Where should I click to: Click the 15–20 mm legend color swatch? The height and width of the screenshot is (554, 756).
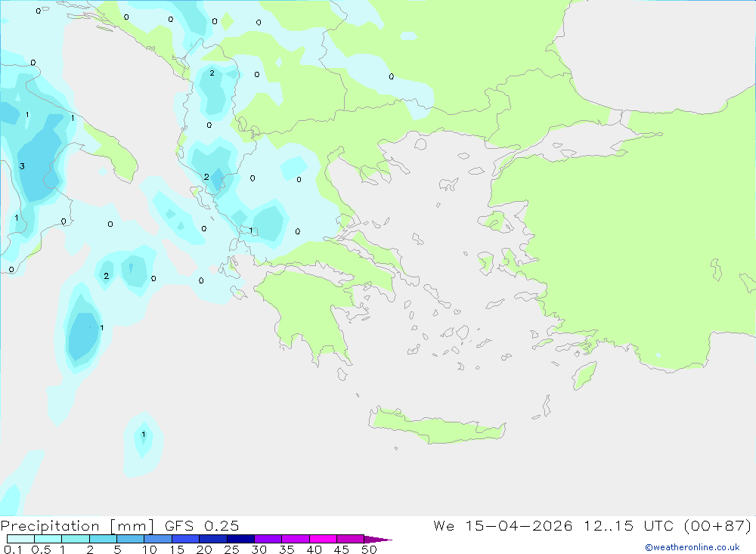point(185,539)
